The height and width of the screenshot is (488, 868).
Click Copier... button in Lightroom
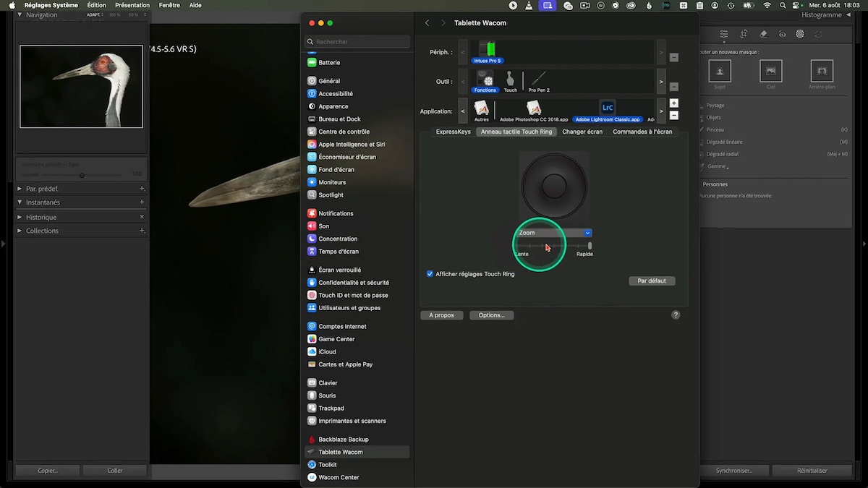tap(47, 470)
